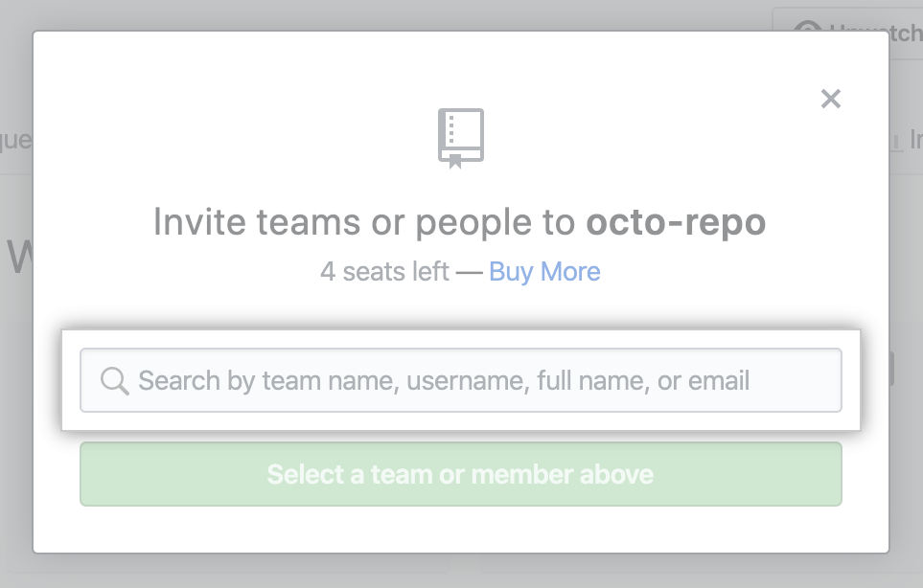The image size is (923, 588).
Task: Click the repository book icon in dialog
Action: tap(461, 138)
